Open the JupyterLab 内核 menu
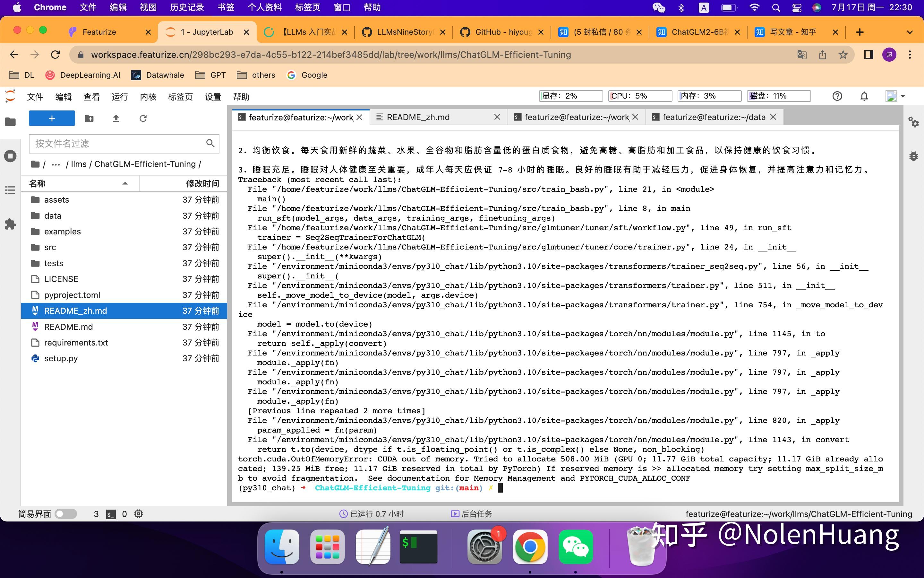The height and width of the screenshot is (578, 924). click(x=148, y=97)
